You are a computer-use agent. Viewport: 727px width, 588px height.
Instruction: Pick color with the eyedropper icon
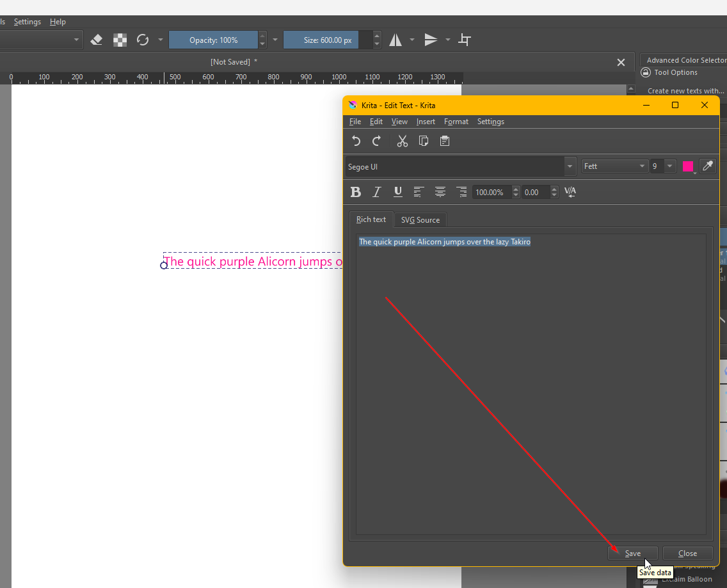tap(707, 166)
